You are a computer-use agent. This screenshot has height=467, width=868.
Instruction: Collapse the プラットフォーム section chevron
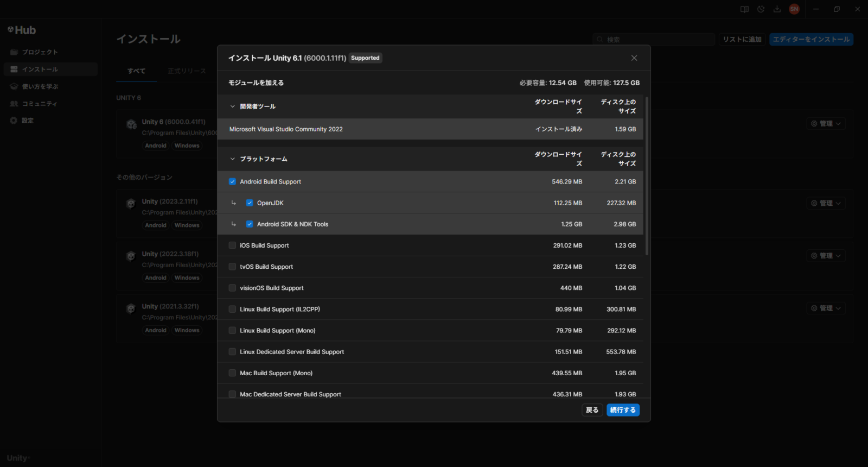click(233, 159)
